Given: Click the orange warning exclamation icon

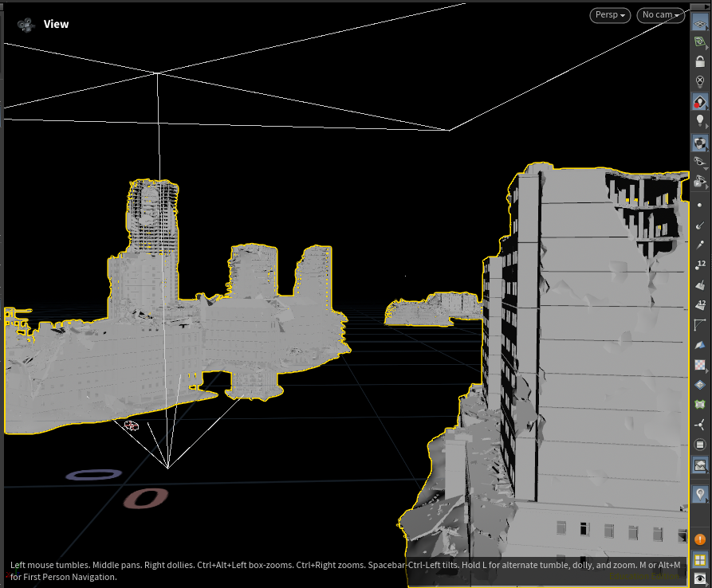Looking at the screenshot, I should pyautogui.click(x=700, y=539).
